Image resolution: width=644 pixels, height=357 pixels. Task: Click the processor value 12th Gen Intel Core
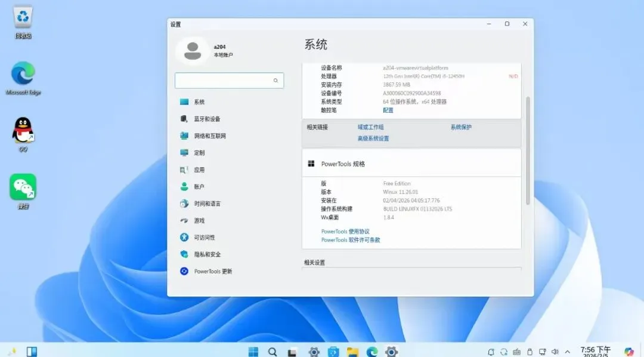click(x=423, y=76)
